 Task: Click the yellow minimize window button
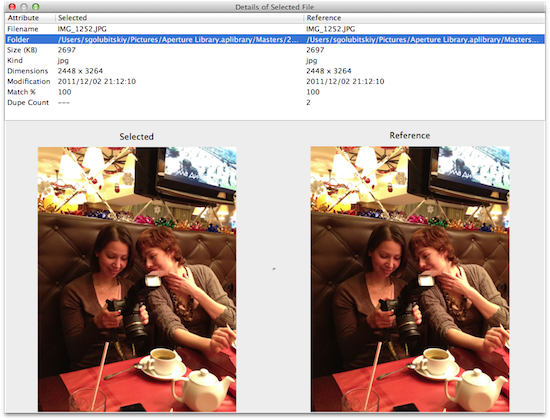24,7
